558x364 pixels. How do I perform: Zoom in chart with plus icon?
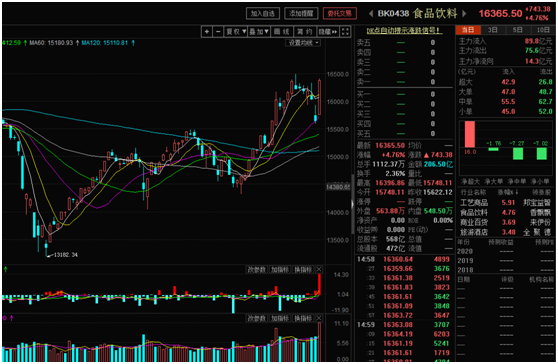(x=207, y=32)
